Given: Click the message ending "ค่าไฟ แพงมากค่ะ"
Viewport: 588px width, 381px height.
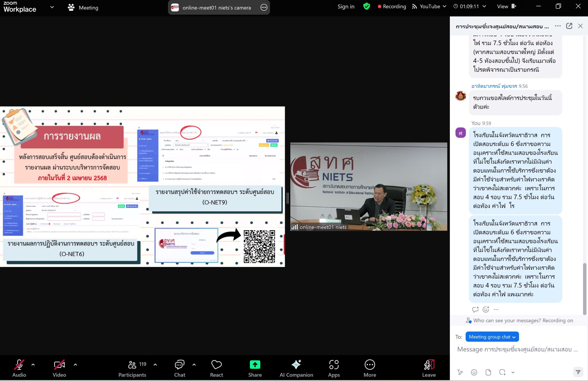Looking at the screenshot, I should [x=515, y=259].
